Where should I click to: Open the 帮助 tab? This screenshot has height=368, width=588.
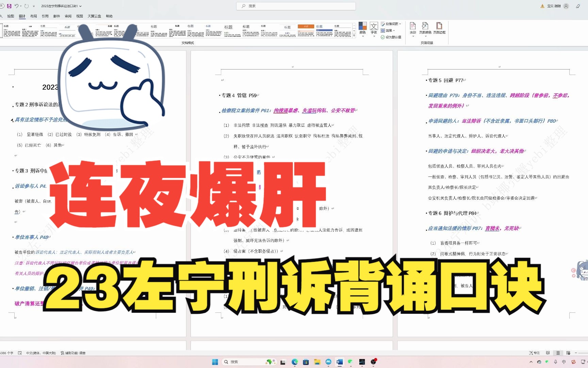tap(109, 16)
